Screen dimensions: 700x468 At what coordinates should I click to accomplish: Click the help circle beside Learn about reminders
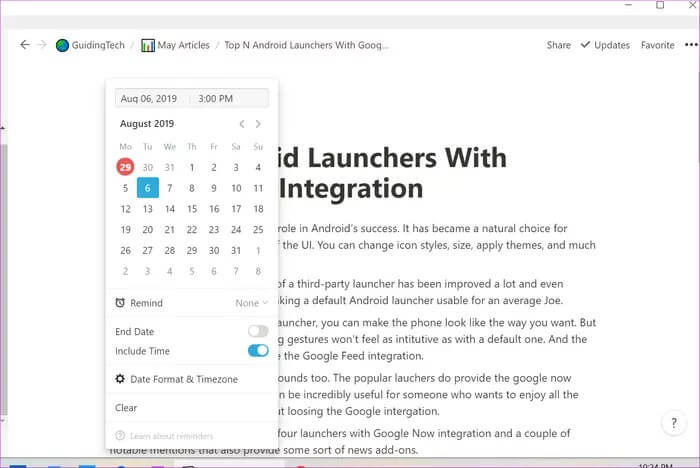click(x=120, y=435)
